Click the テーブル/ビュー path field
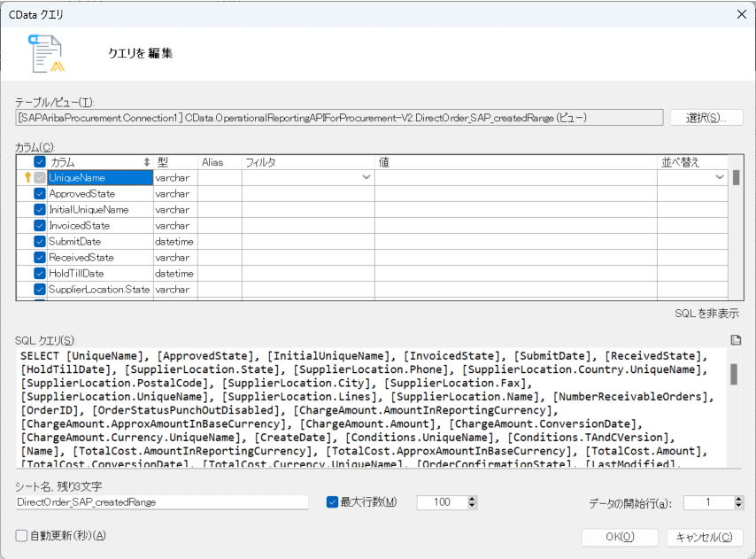The width and height of the screenshot is (756, 559). coord(339,118)
